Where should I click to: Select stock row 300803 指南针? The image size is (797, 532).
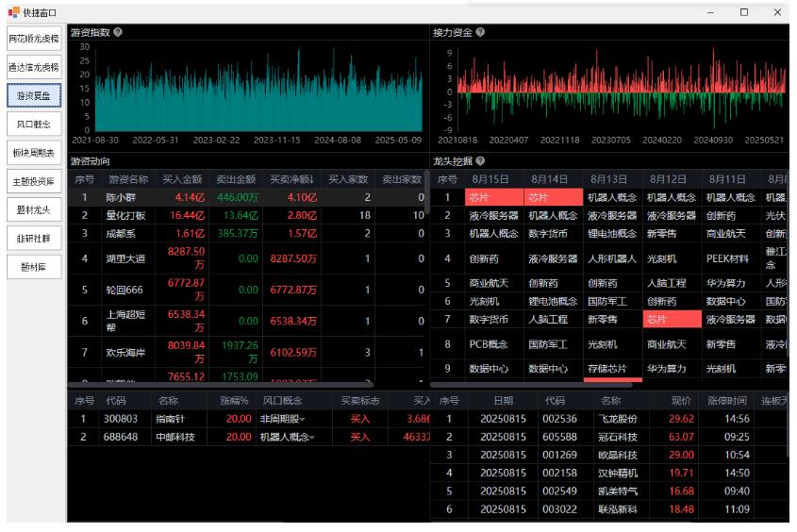pyautogui.click(x=249, y=419)
